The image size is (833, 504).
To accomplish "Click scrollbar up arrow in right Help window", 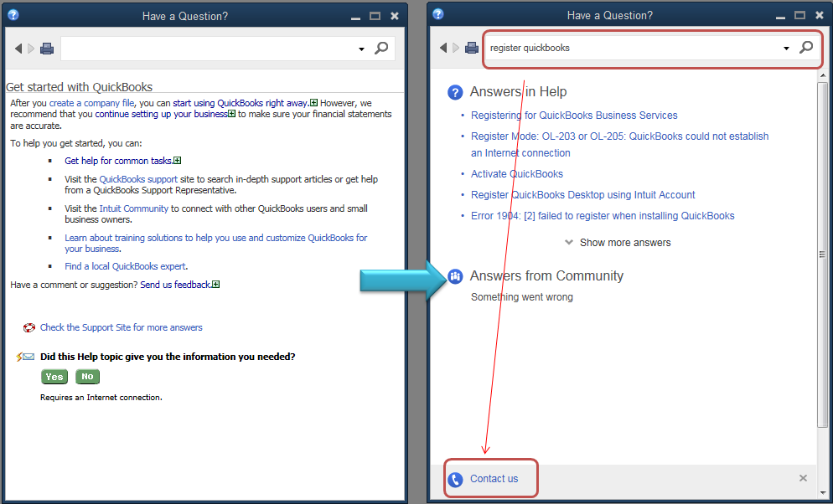I will click(823, 75).
